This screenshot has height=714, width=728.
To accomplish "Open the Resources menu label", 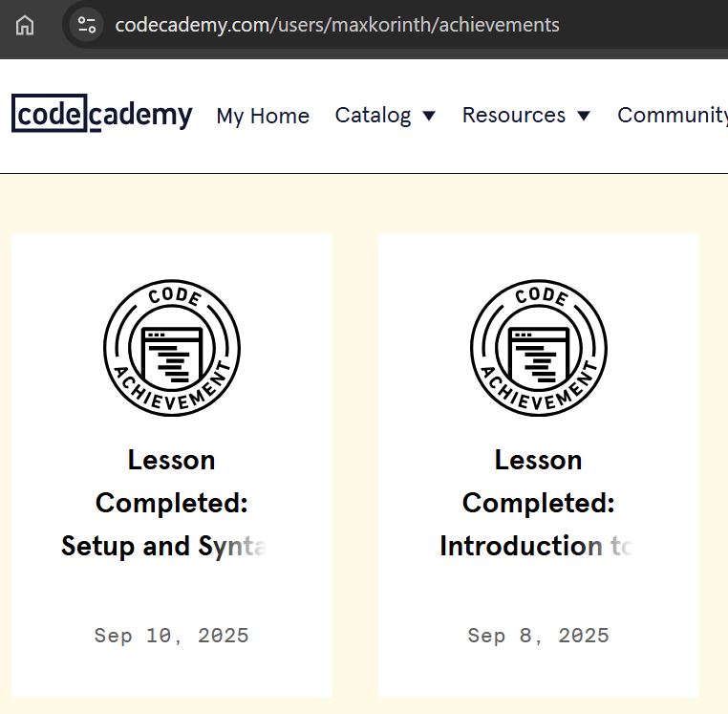I will pos(513,116).
